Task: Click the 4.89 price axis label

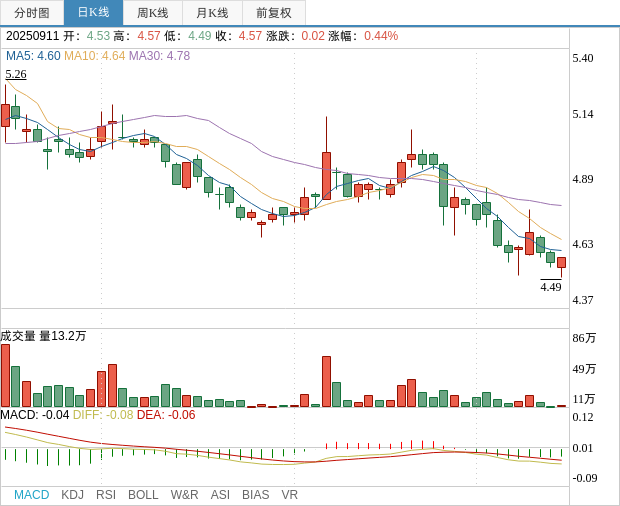Action: [x=583, y=179]
